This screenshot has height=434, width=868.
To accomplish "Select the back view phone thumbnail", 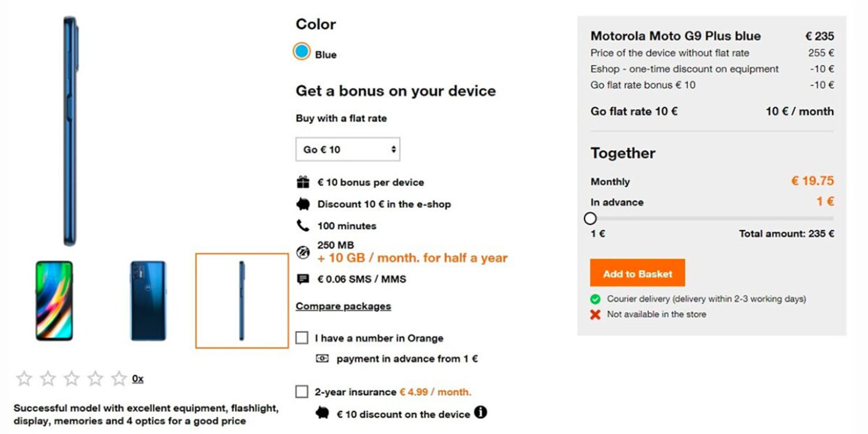I will pyautogui.click(x=148, y=301).
